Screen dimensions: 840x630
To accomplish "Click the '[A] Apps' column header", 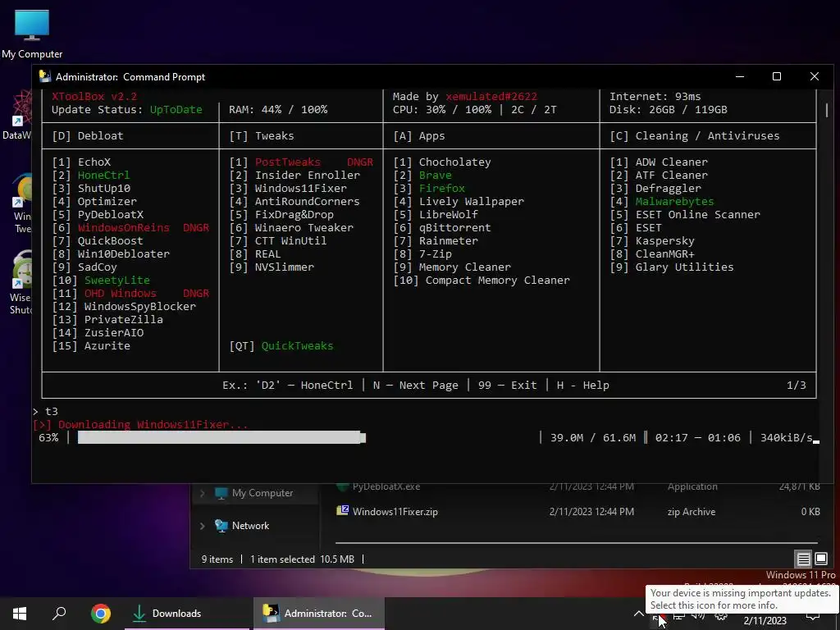I will coord(419,135).
